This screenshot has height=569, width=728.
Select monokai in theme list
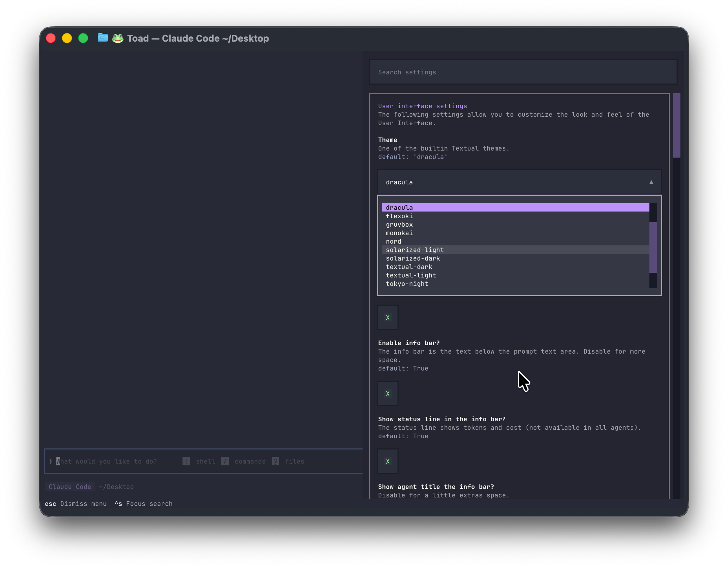pos(399,233)
